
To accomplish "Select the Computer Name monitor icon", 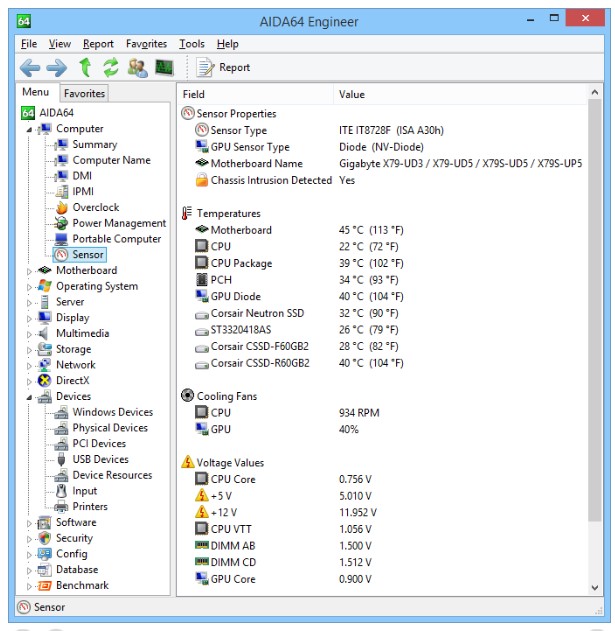I will tap(61, 160).
